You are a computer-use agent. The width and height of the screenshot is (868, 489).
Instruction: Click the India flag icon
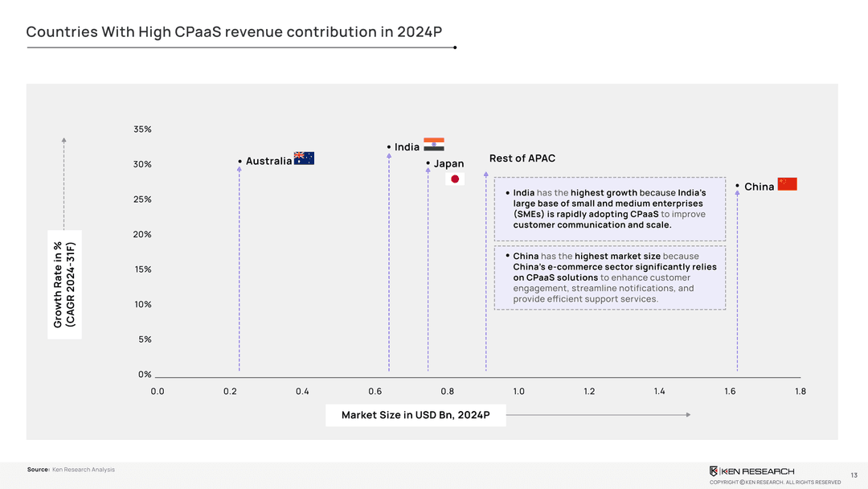[x=434, y=145]
